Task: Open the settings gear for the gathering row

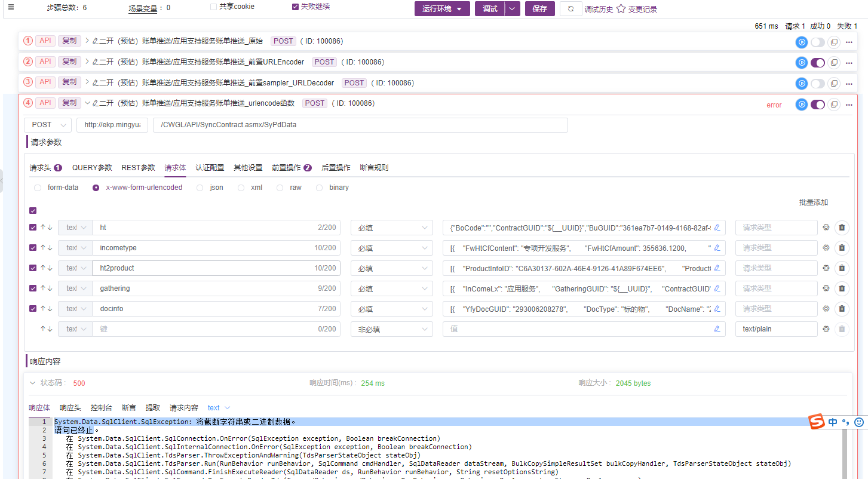Action: click(826, 288)
